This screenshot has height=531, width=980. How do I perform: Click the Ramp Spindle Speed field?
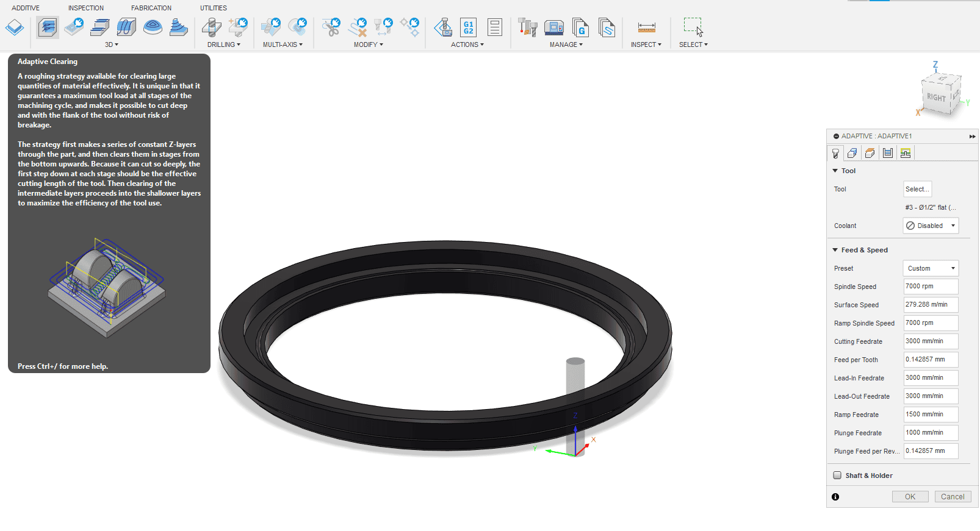click(x=931, y=323)
